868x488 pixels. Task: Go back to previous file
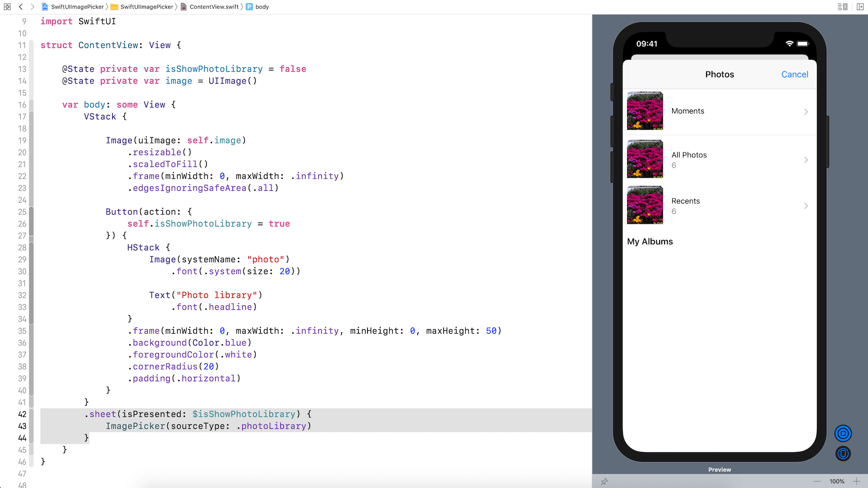21,7
